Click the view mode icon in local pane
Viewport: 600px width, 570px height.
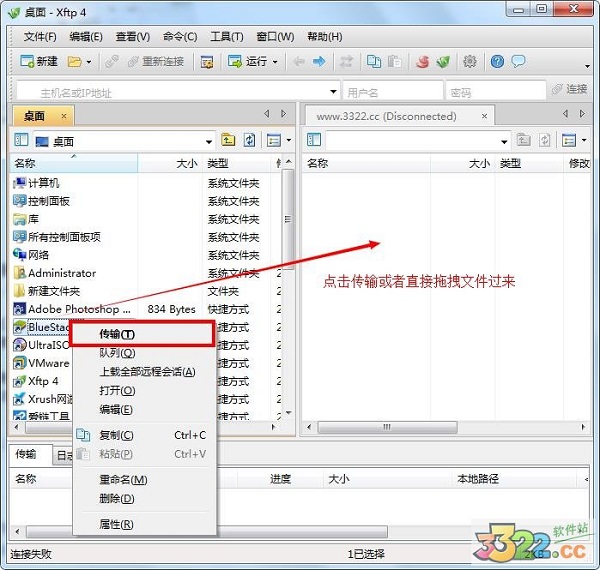[x=274, y=140]
